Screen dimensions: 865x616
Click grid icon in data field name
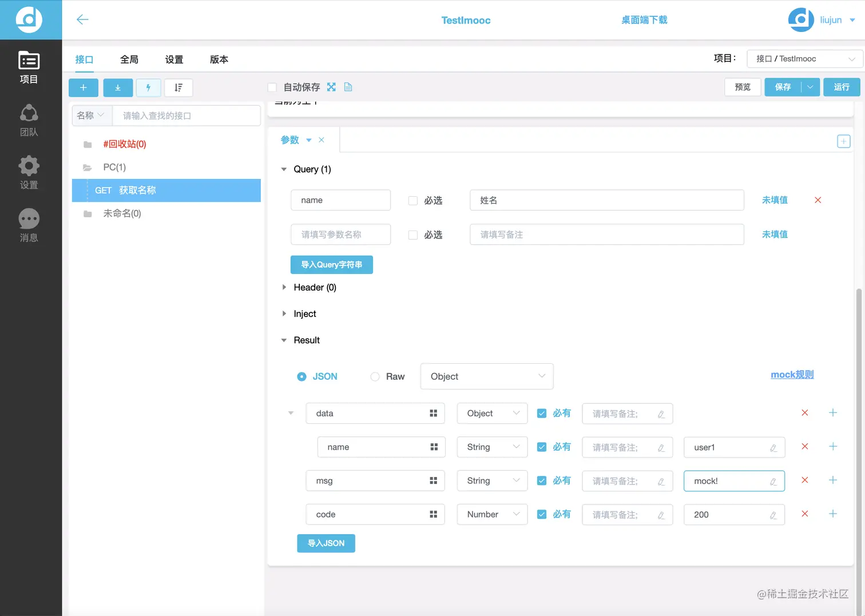[x=433, y=414]
